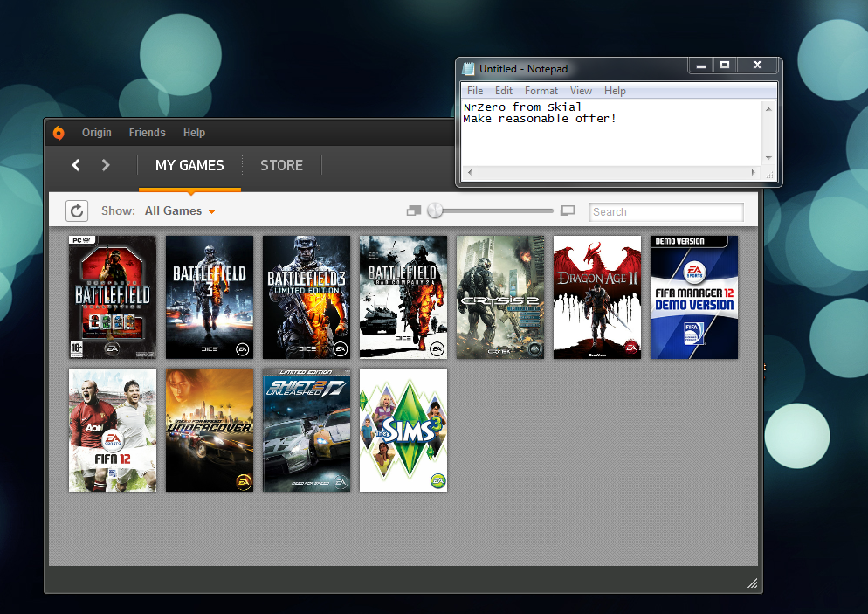This screenshot has height=614, width=868.
Task: Select The Sims 3 game cover
Action: coord(403,431)
